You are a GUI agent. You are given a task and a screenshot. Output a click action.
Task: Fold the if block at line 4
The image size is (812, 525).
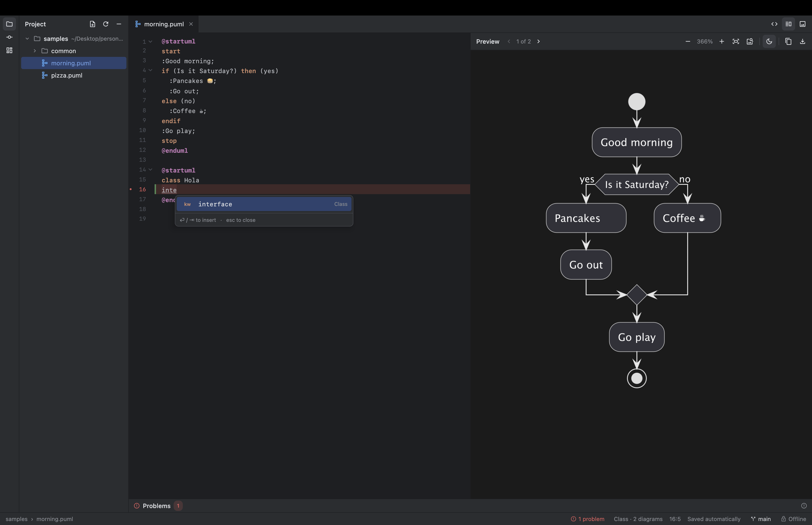150,70
